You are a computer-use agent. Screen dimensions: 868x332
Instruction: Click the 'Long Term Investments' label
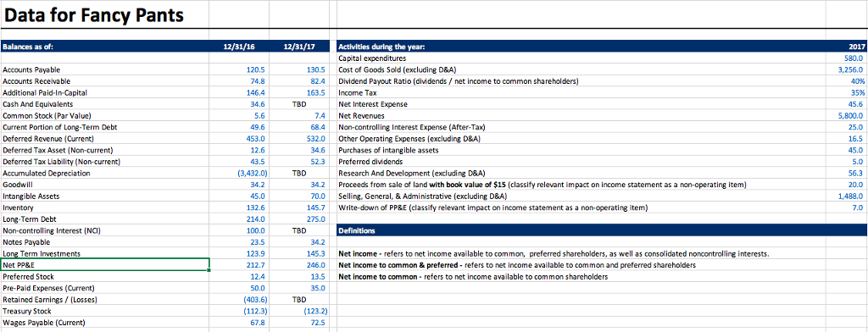coord(104,253)
